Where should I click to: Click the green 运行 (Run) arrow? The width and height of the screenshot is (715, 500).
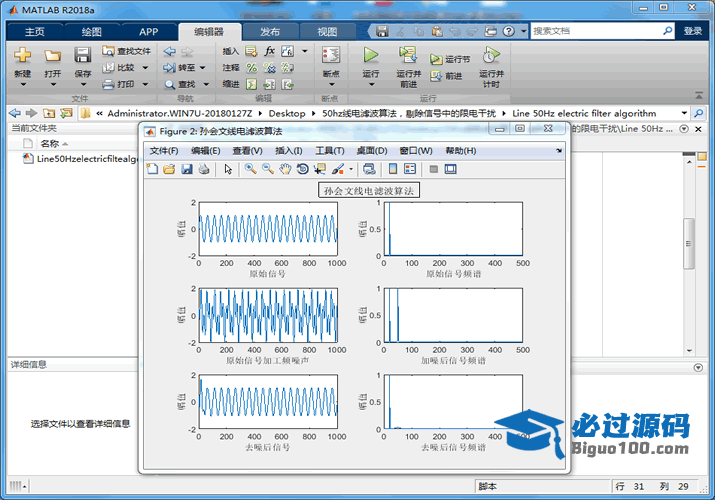point(371,55)
